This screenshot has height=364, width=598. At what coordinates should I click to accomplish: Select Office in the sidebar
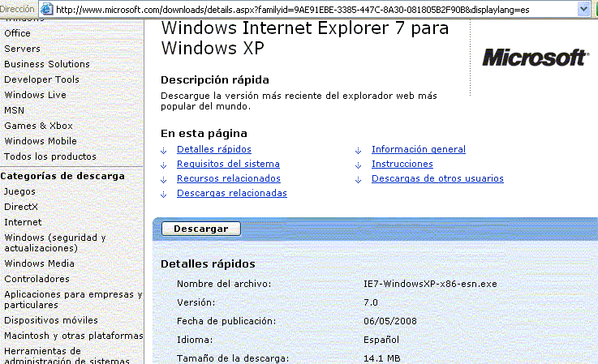17,33
